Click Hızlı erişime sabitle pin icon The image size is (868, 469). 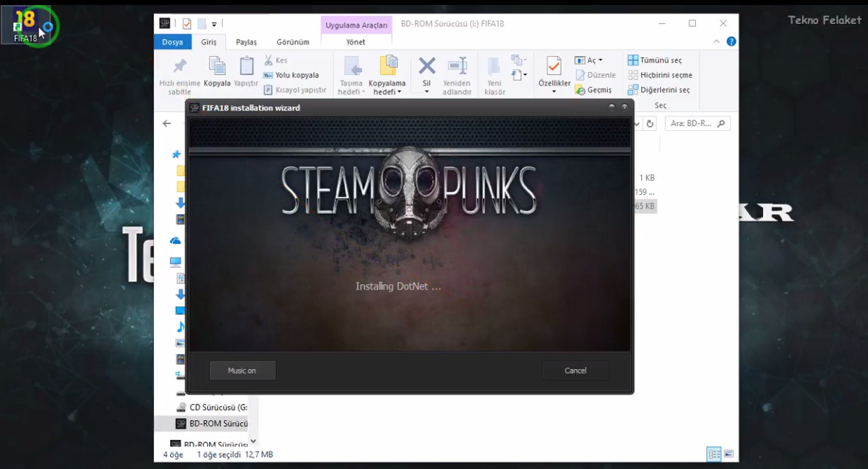click(180, 66)
